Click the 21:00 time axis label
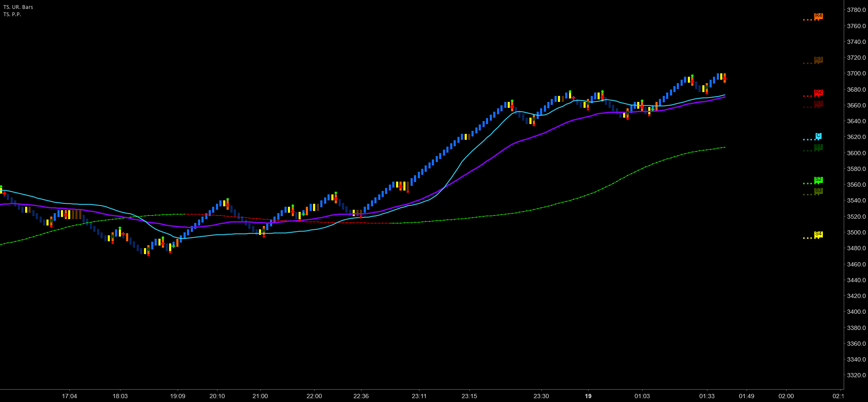The height and width of the screenshot is (402, 868). pos(260,396)
